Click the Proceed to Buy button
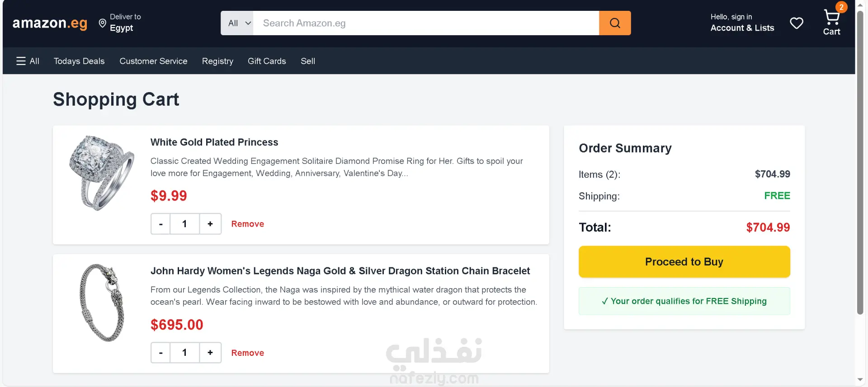Screen dimensions: 868x387 click(x=684, y=262)
